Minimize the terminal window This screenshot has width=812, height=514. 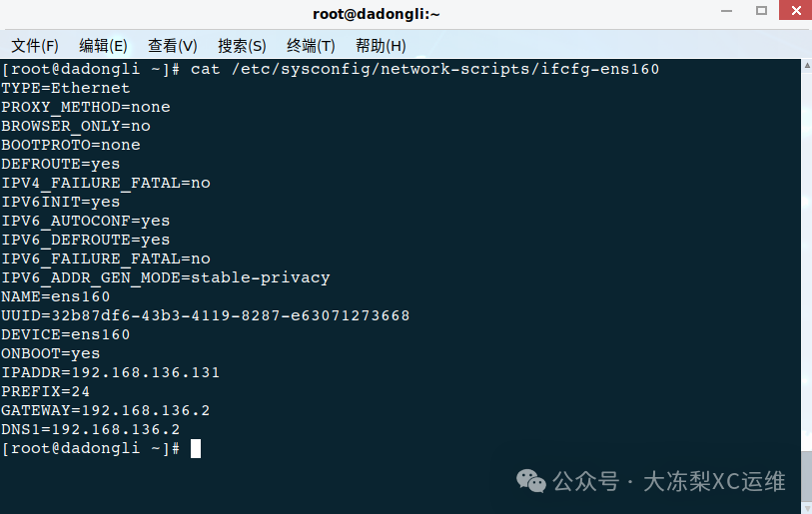726,11
